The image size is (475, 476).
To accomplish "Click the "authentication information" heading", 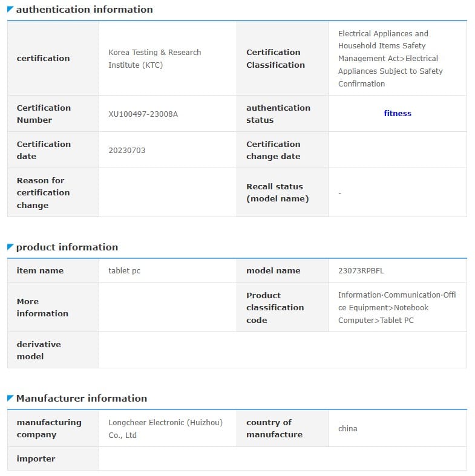I will (84, 9).
